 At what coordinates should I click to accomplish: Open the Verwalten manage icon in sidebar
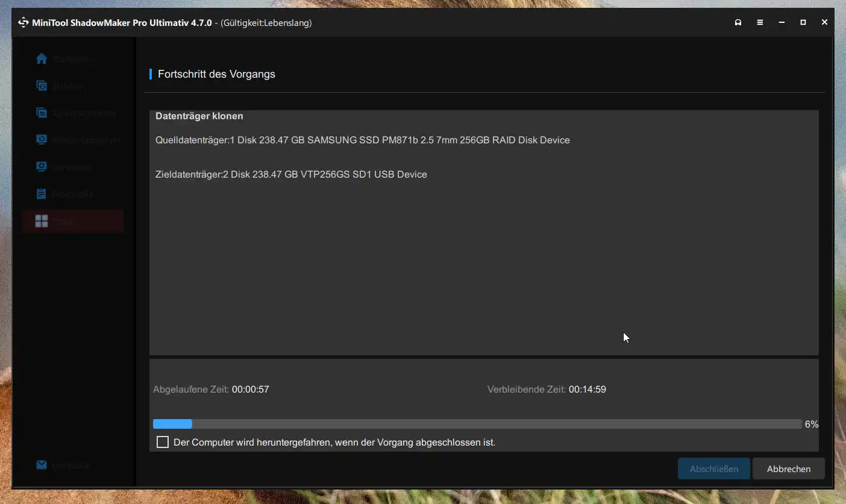coord(42,167)
